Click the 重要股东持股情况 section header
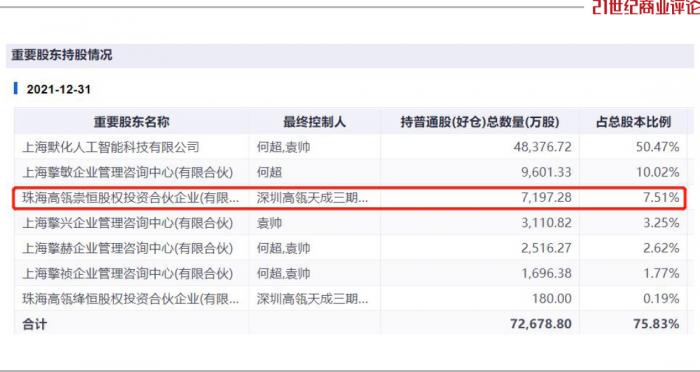 point(62,55)
